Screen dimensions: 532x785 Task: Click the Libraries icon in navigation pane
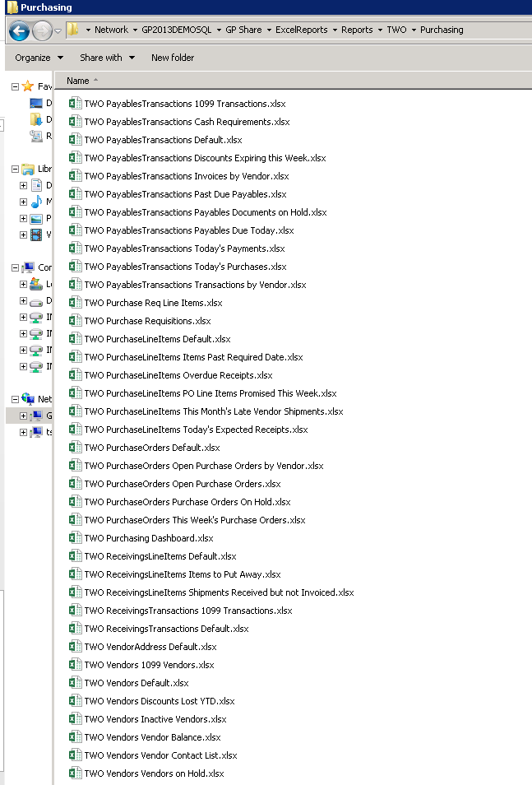pyautogui.click(x=28, y=169)
